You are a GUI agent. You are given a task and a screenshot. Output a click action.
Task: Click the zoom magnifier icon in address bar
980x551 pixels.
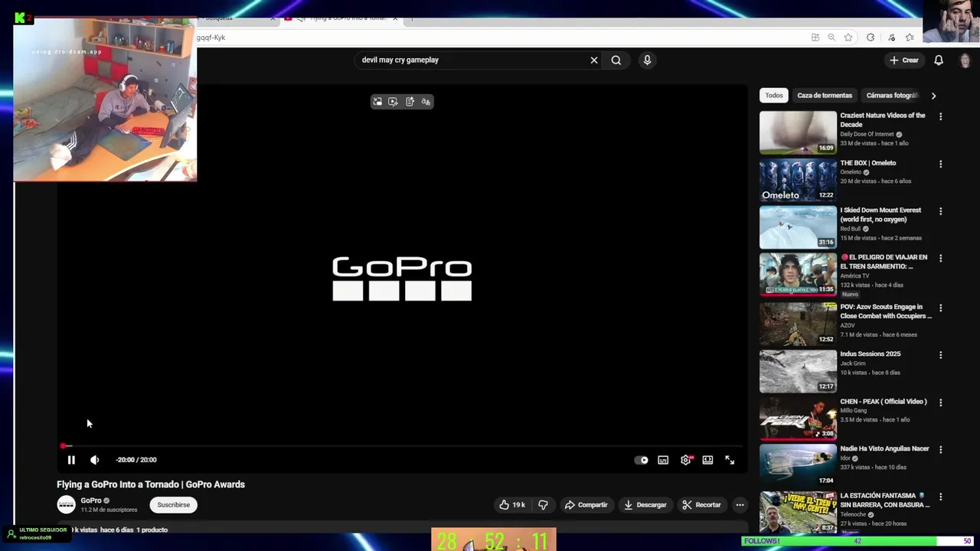[831, 37]
